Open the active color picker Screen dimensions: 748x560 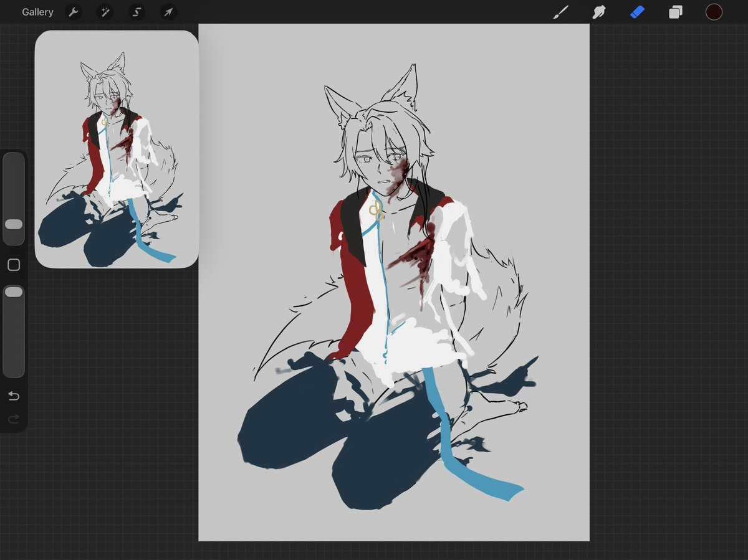pyautogui.click(x=714, y=12)
